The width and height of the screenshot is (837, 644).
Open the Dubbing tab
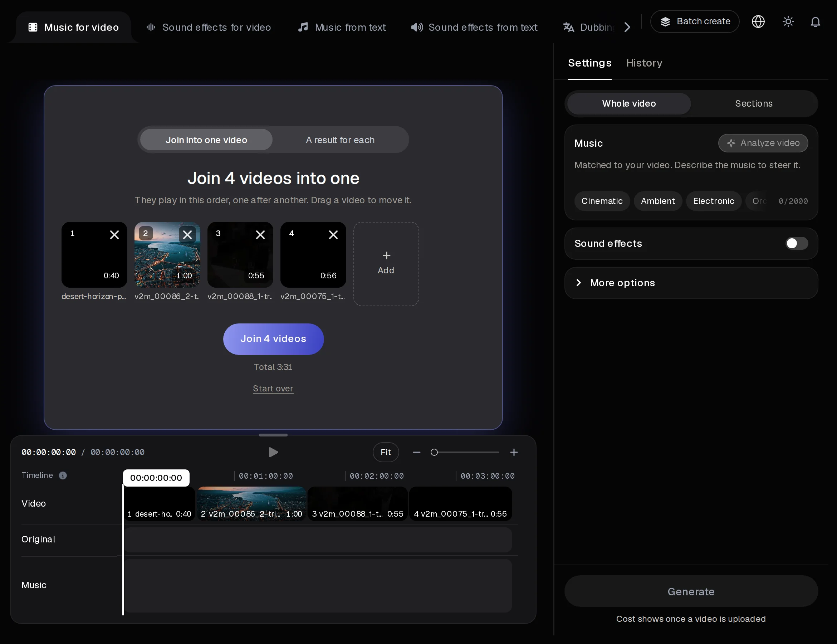click(588, 27)
